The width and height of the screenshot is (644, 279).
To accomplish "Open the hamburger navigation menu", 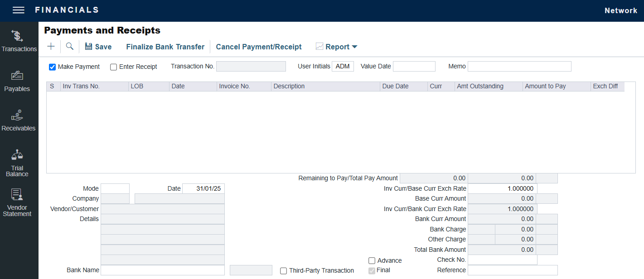I will tap(19, 10).
